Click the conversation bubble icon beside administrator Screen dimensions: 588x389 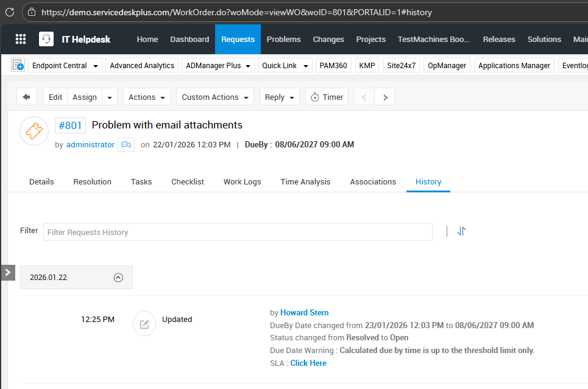[126, 145]
